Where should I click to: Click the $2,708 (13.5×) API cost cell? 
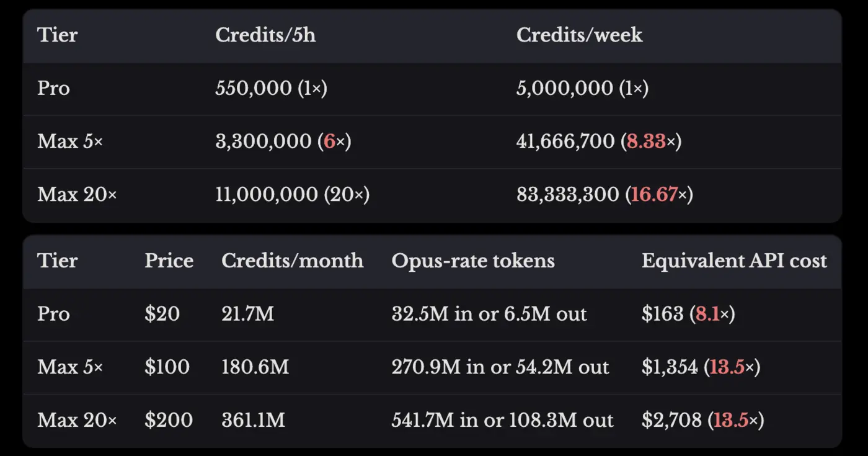(x=702, y=421)
